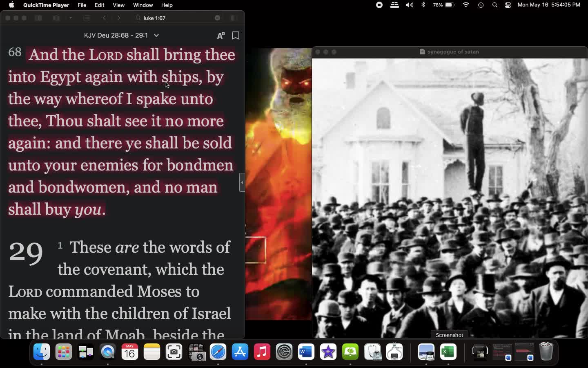
Task: Select chapter number 29
Action: (x=25, y=253)
